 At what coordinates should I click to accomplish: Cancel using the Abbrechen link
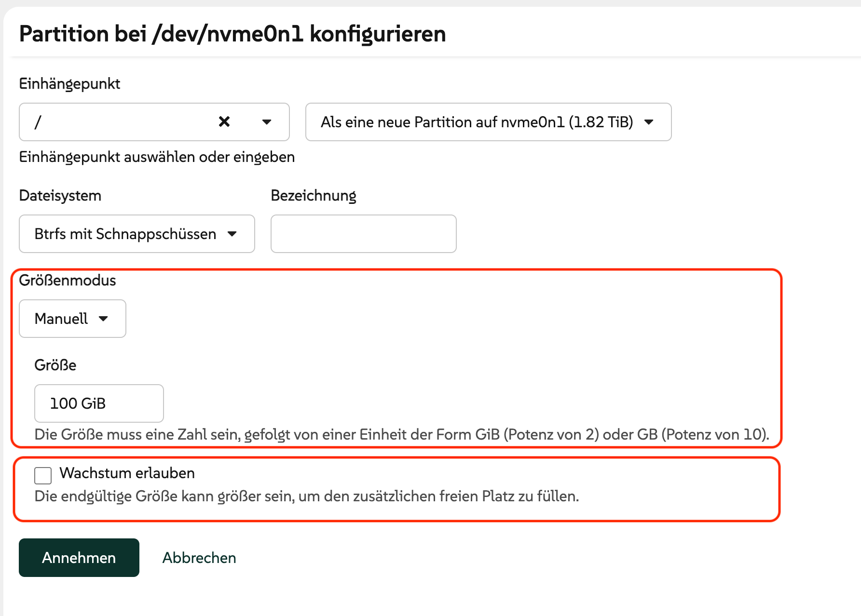(x=199, y=558)
